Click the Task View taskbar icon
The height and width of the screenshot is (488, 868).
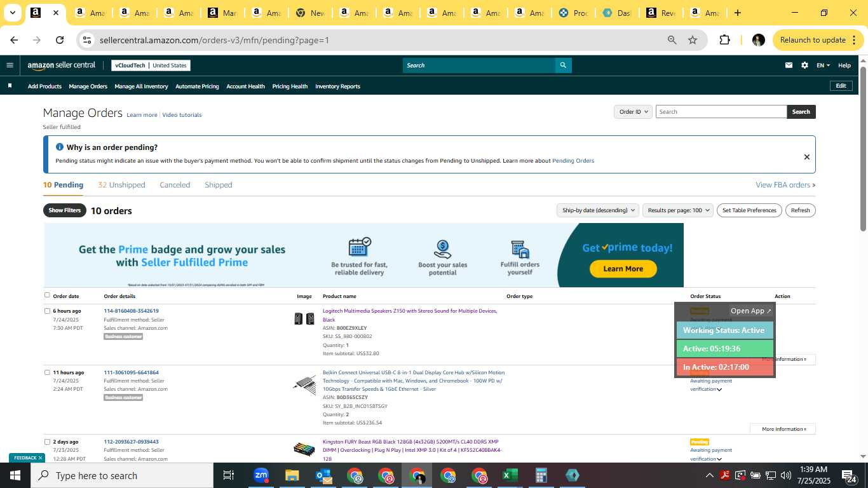[x=229, y=475]
